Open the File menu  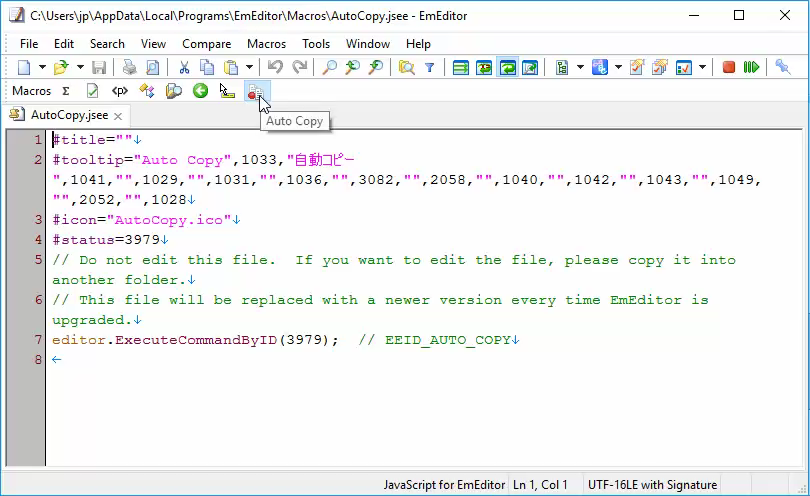tap(29, 44)
